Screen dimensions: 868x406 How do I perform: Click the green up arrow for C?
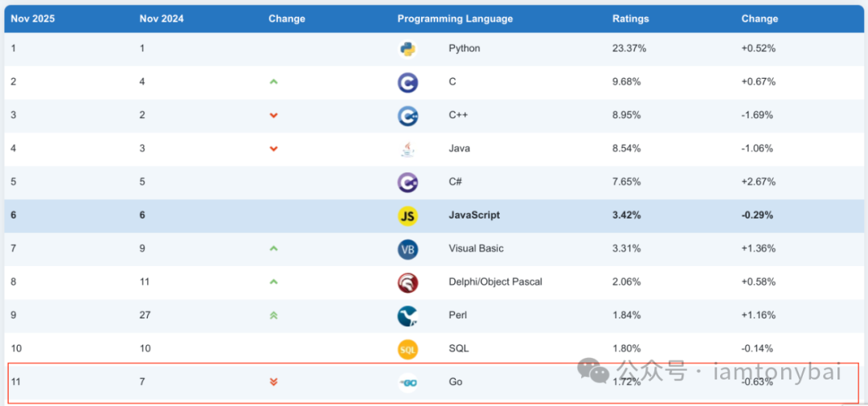click(273, 82)
